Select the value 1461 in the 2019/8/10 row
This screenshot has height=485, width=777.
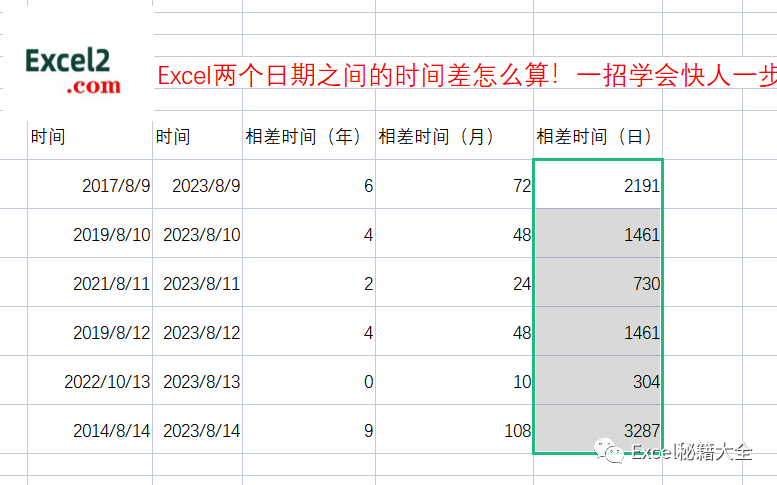point(598,233)
